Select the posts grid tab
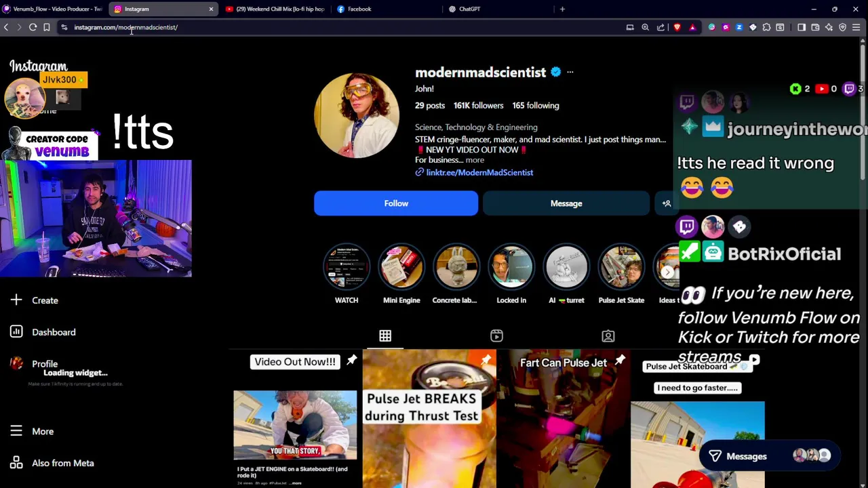This screenshot has width=868, height=488. tap(385, 336)
